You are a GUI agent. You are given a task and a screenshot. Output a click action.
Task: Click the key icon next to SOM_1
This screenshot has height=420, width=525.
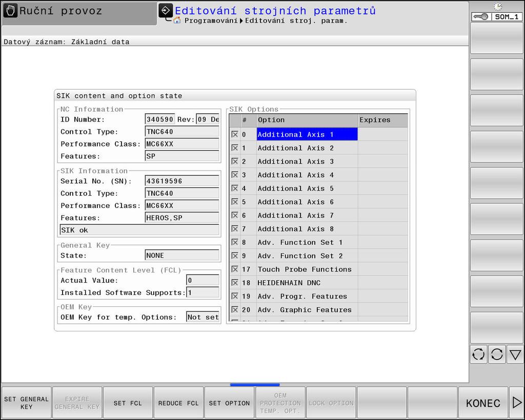[x=481, y=17]
